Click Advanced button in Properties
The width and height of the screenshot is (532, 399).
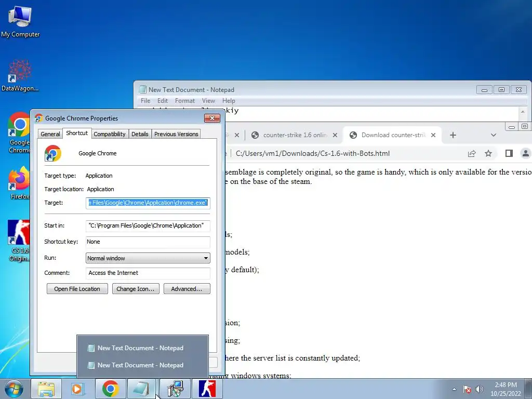click(187, 289)
